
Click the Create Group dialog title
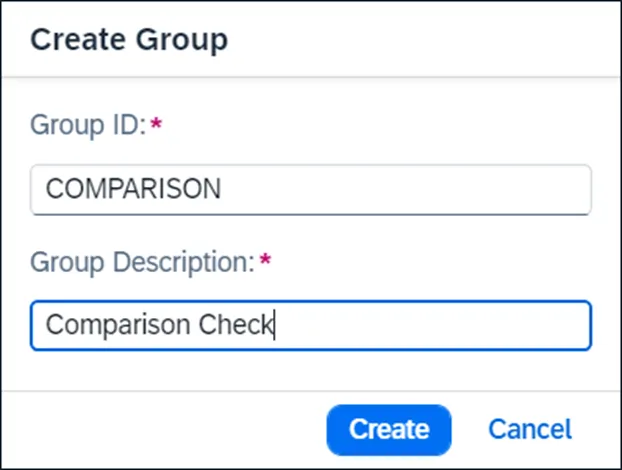click(129, 40)
